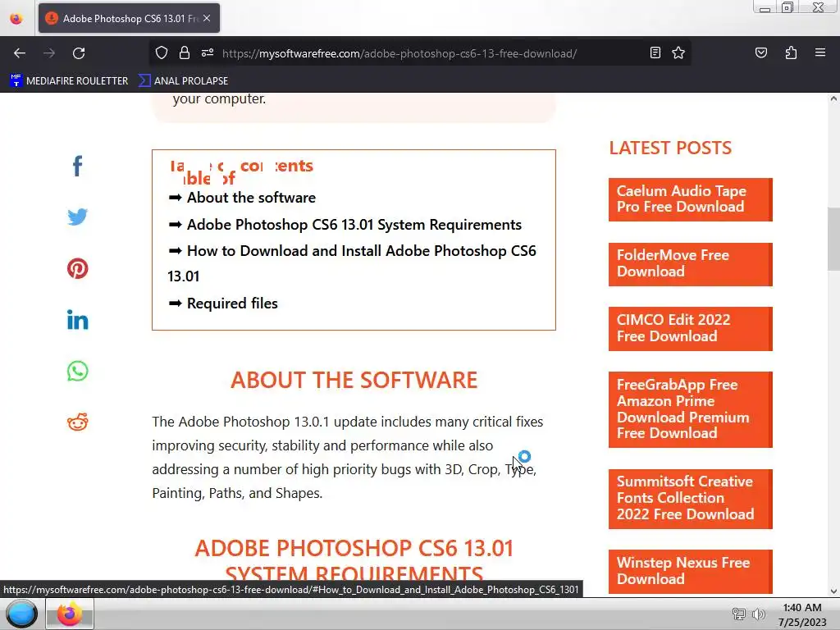This screenshot has width=840, height=630.
Task: Share the page on Facebook
Action: click(x=77, y=166)
